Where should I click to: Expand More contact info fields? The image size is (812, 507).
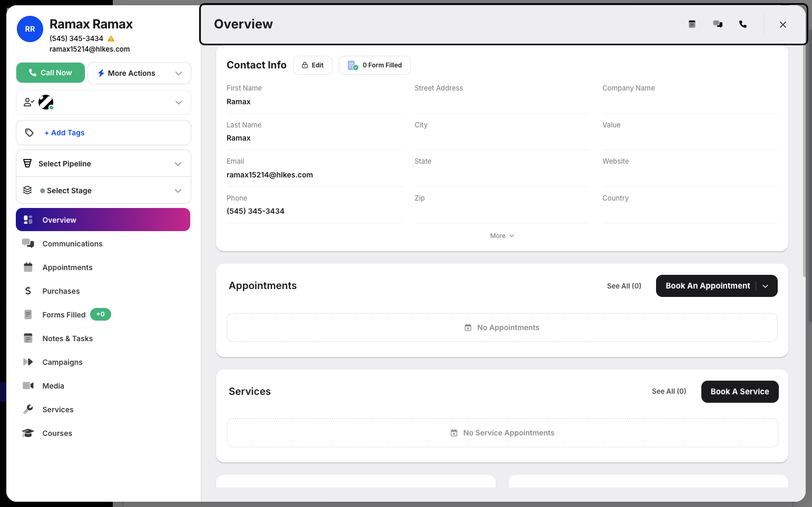[x=502, y=236]
